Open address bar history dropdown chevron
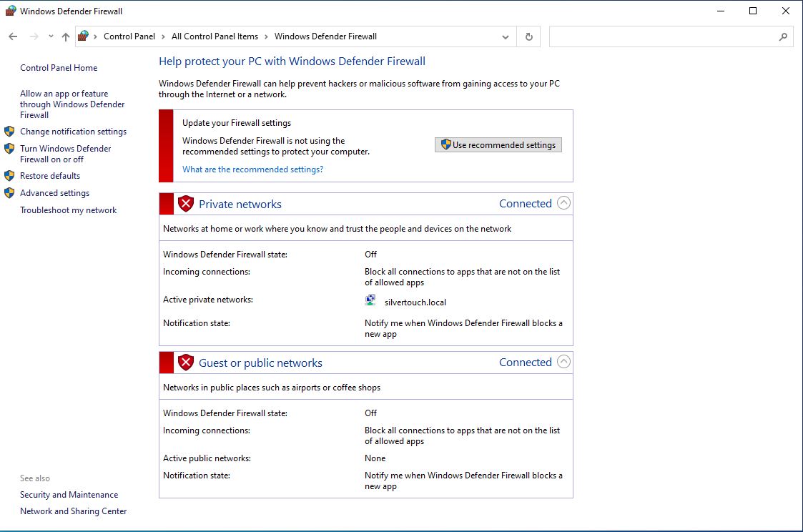The width and height of the screenshot is (803, 532). (x=506, y=37)
